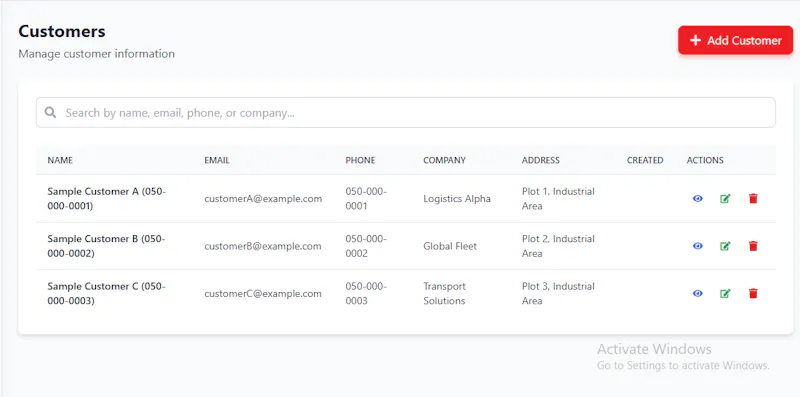
Task: Click phone cell 050-000-0003
Action: click(366, 293)
